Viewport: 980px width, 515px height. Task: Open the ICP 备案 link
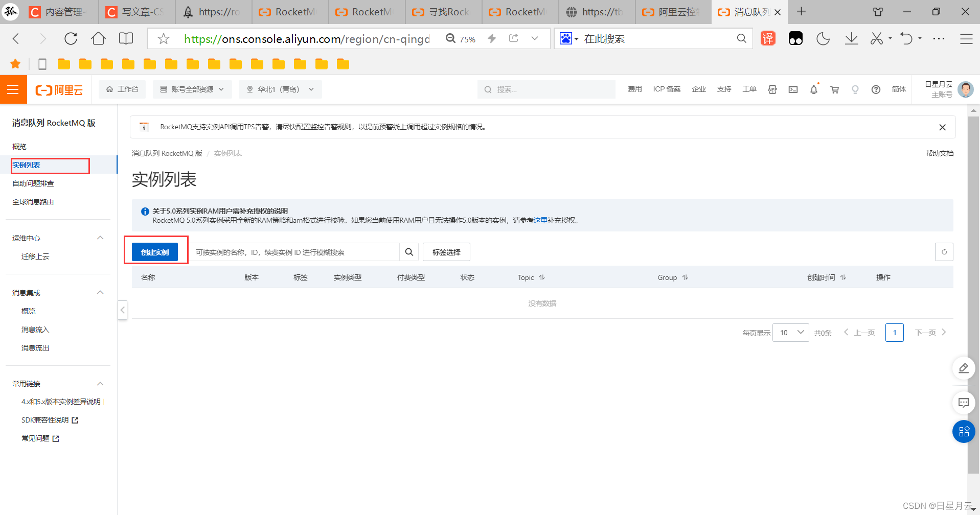point(667,89)
